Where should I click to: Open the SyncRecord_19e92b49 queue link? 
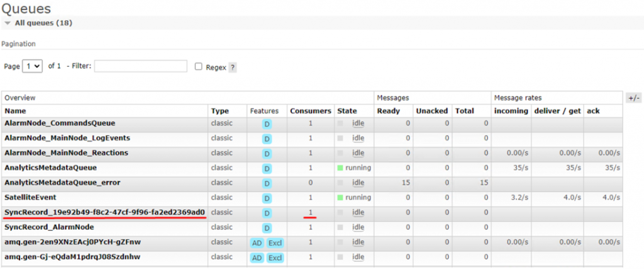click(104, 212)
